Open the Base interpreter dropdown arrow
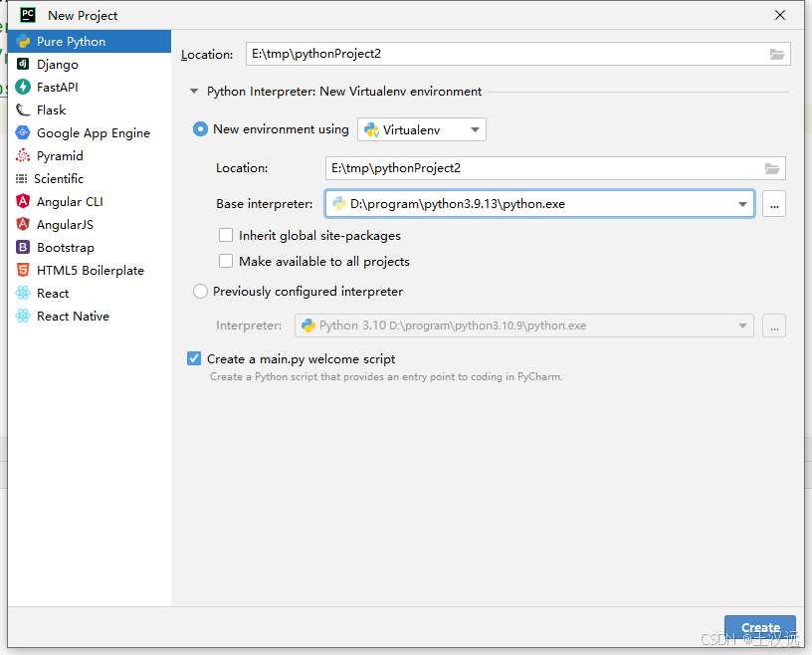Viewport: 812px width, 655px height. coord(742,204)
